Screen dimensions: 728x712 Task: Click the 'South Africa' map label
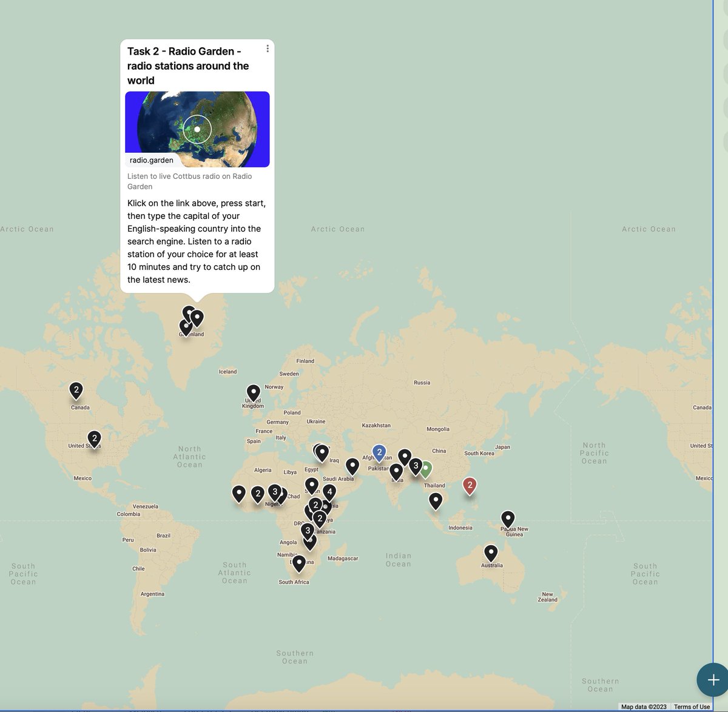coord(294,582)
